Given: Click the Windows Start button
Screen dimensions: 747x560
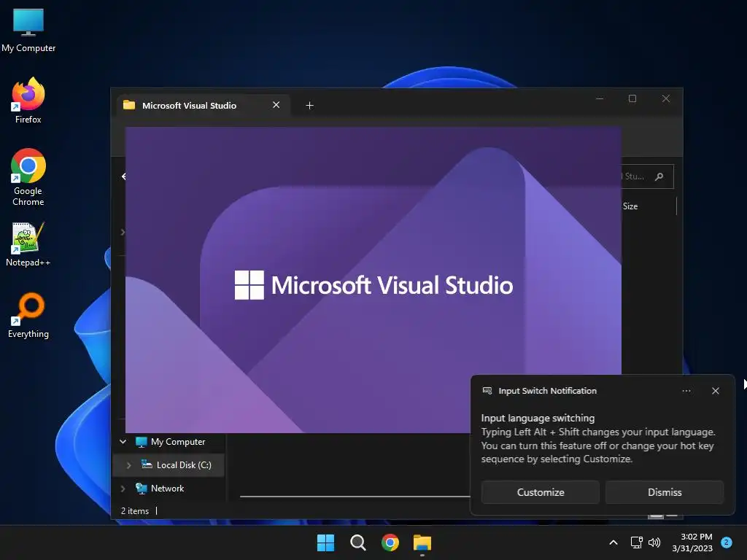Looking at the screenshot, I should [x=325, y=542].
